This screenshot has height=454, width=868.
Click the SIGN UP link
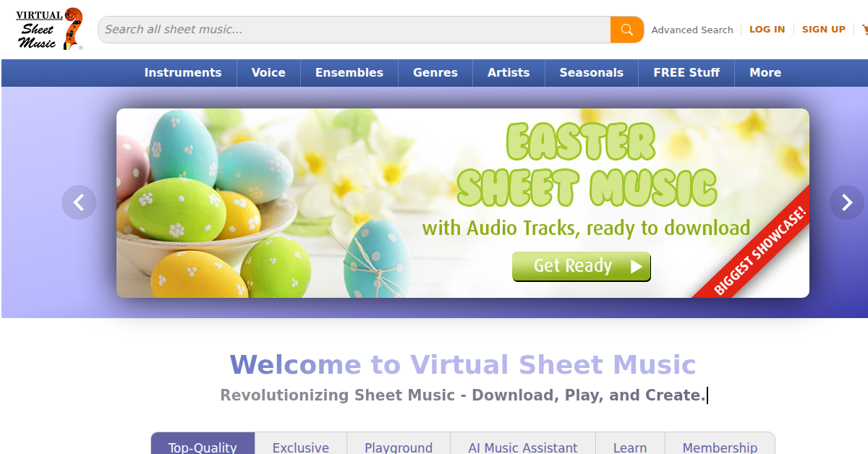(823, 30)
